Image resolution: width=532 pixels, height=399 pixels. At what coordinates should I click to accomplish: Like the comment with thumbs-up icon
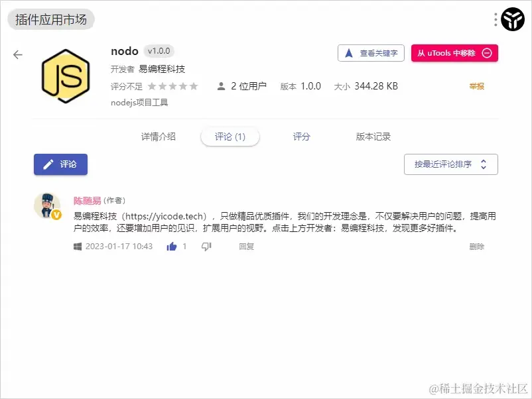(172, 247)
